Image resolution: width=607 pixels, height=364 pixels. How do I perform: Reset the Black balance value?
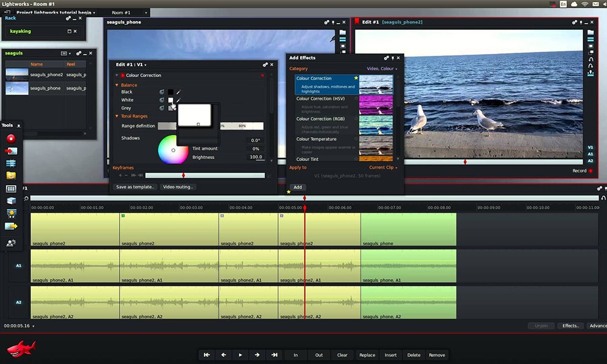[162, 92]
